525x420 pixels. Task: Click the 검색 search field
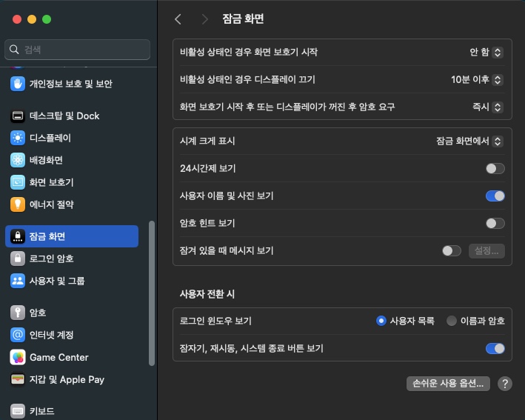click(x=77, y=50)
